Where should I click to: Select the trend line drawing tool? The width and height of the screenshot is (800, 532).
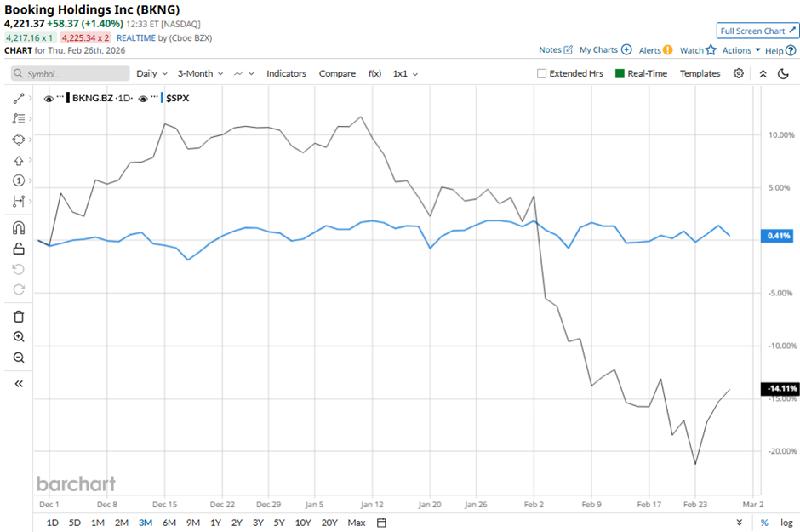[19, 99]
